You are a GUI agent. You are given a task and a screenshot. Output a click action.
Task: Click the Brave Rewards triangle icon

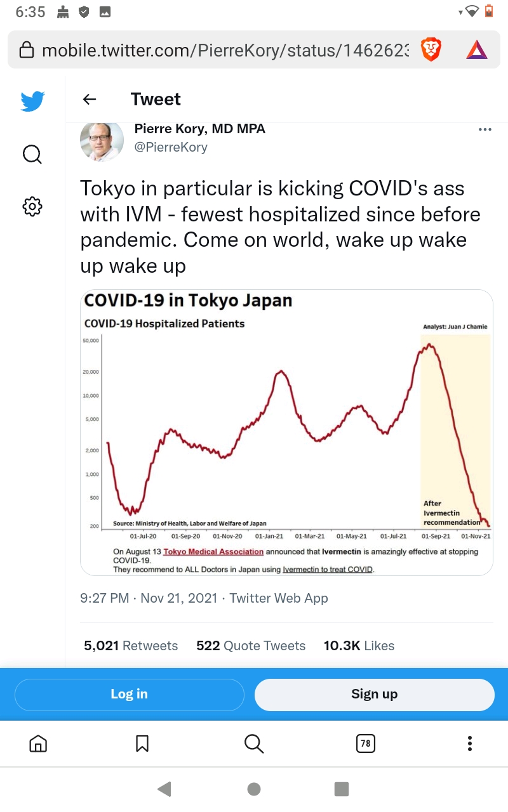(x=476, y=49)
